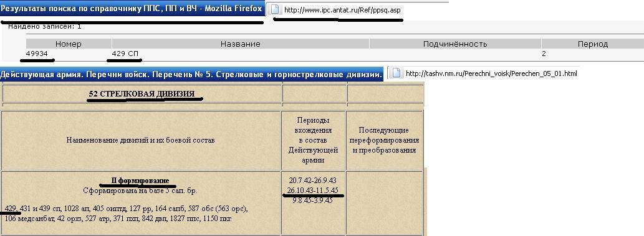Select the 'Подчинённость' column header
This screenshot has width=644, height=236.
click(x=455, y=44)
